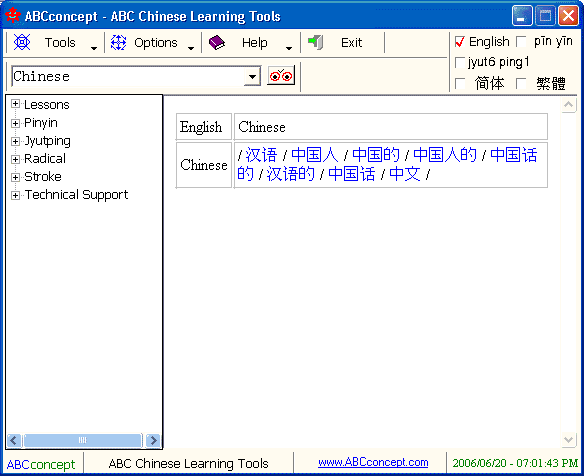584x476 pixels.
Task: Follow the first 汉语 link
Action: pyautogui.click(x=261, y=155)
